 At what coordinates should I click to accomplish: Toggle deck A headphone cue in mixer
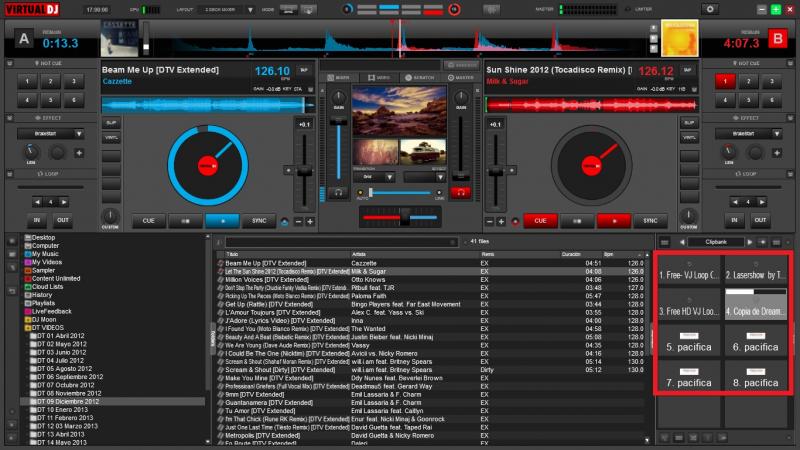click(338, 192)
